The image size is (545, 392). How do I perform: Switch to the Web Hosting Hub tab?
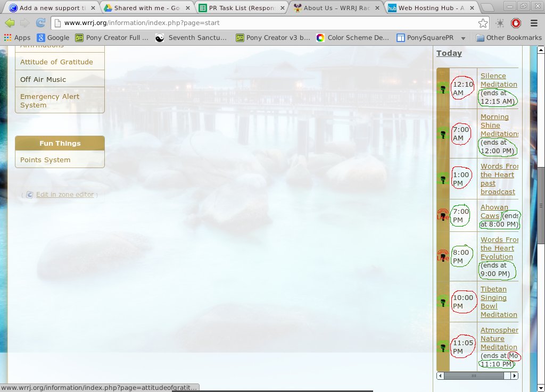[431, 8]
